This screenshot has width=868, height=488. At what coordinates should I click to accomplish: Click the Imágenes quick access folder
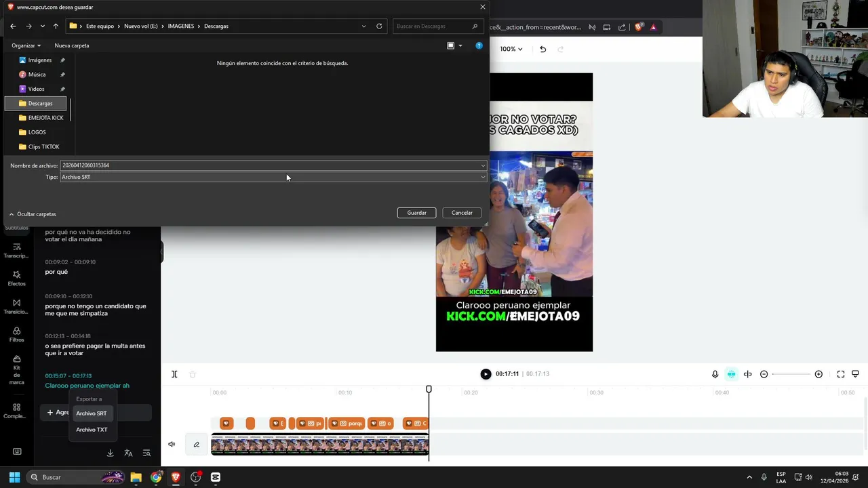(x=37, y=60)
